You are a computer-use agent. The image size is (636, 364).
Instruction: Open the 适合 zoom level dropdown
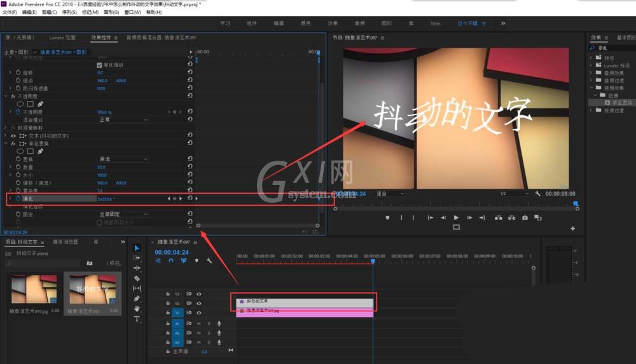coord(390,194)
